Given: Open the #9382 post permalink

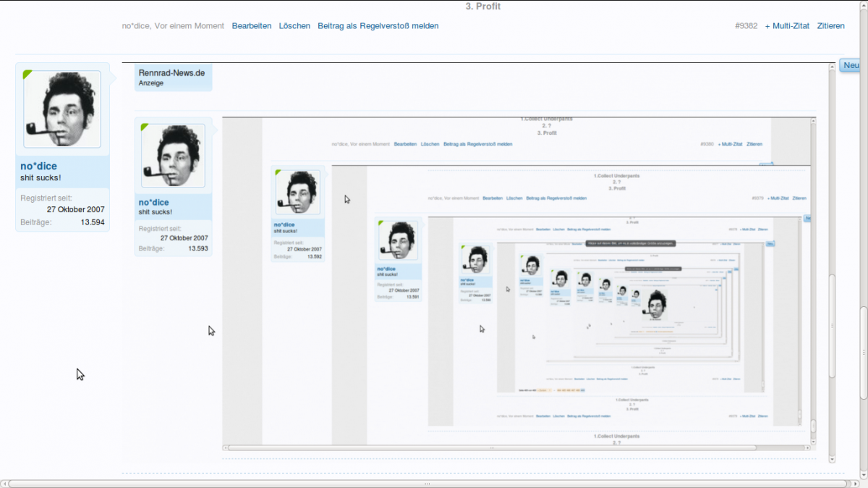Looking at the screenshot, I should [746, 26].
